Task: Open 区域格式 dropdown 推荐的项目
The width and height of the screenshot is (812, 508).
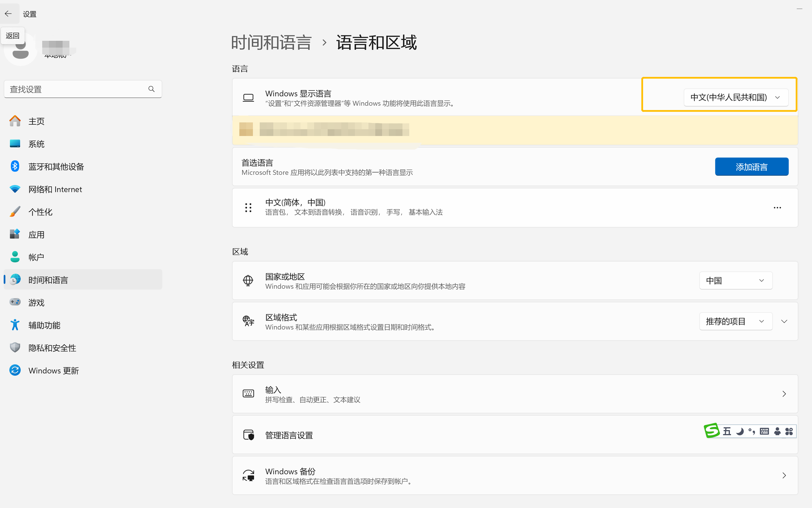Action: click(x=736, y=322)
